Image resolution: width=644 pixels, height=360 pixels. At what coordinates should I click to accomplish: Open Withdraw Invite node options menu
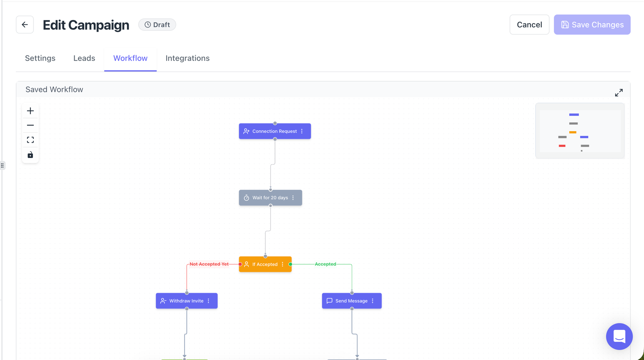(208, 301)
